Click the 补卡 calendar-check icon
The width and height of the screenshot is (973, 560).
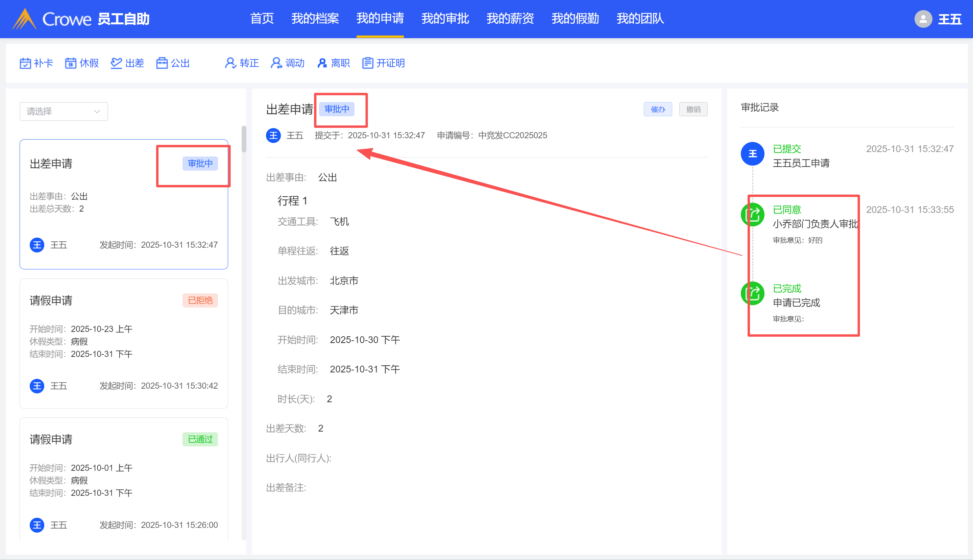pos(25,63)
